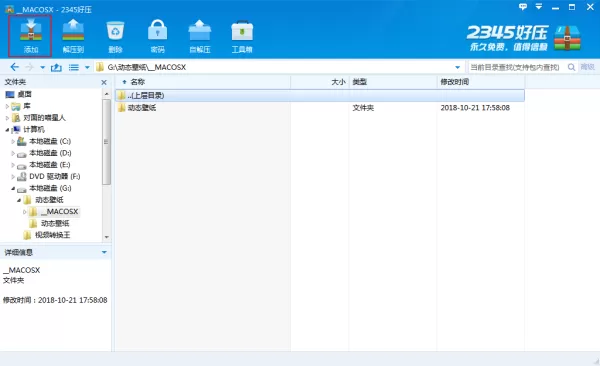The width and height of the screenshot is (600, 366).
Task: Click 2018-10-21 17:58:08 date cell
Action: 475,108
